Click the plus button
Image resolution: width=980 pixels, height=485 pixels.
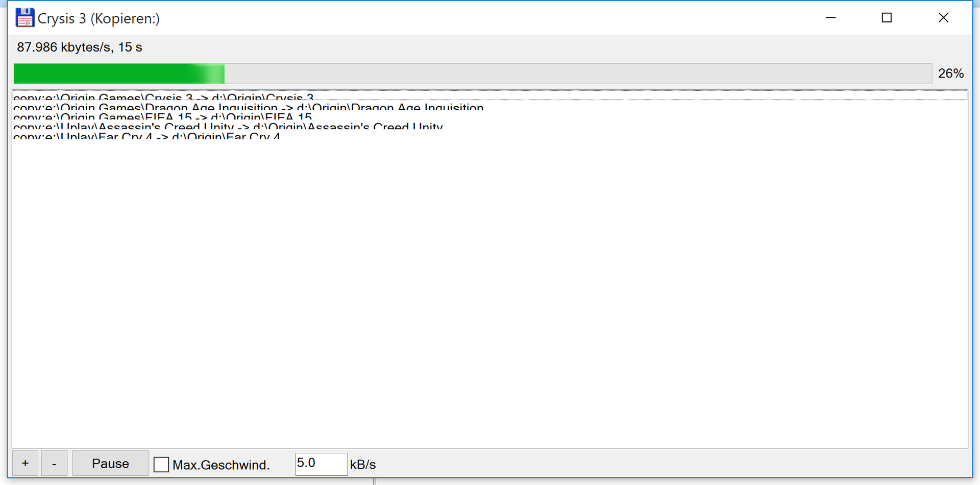pos(25,464)
